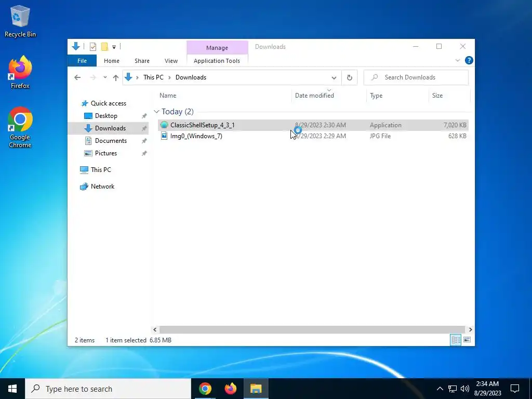The height and width of the screenshot is (399, 532).
Task: Open Firefox from the taskbar
Action: [231, 389]
